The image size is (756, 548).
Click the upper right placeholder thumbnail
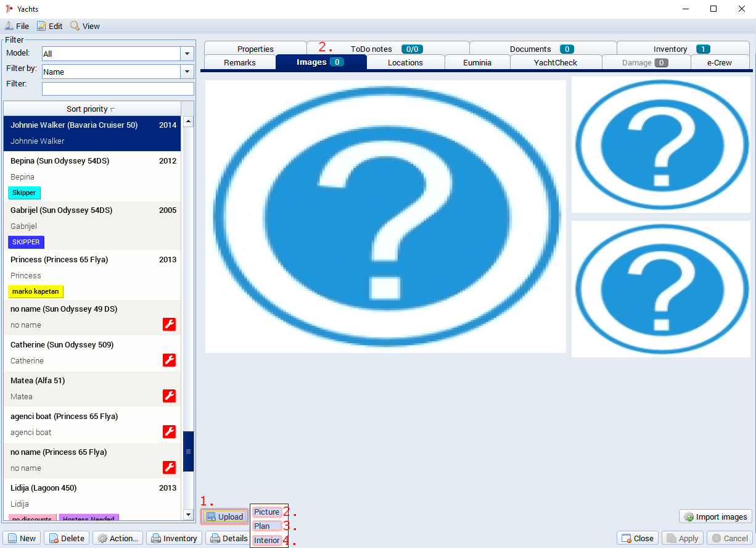click(661, 145)
